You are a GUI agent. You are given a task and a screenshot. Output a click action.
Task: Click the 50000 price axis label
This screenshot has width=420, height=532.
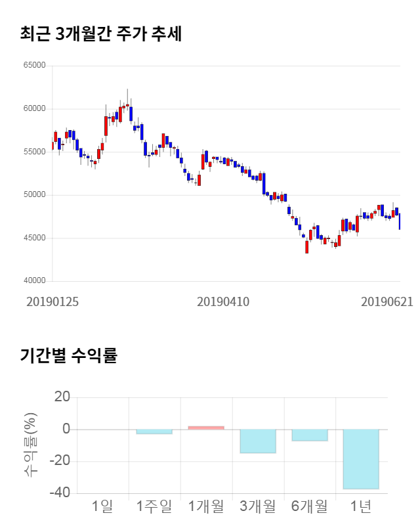[x=34, y=195]
